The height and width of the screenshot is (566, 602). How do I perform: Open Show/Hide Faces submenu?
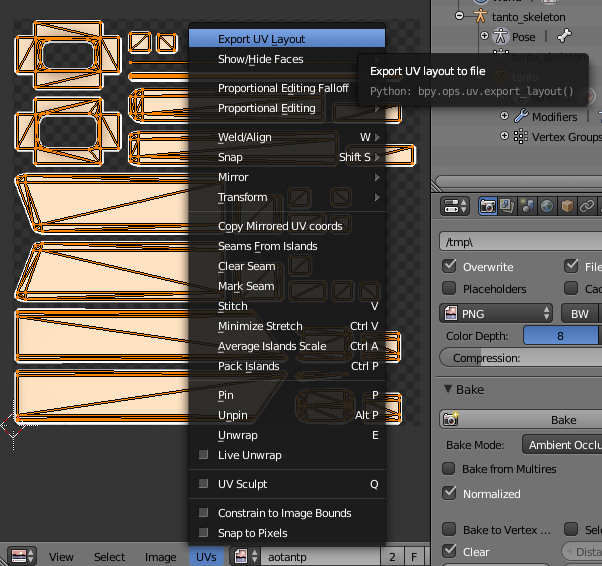[x=287, y=59]
